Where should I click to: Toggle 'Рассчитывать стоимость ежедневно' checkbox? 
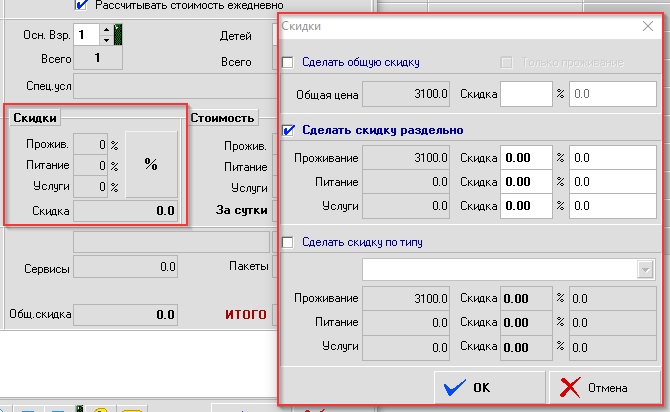(x=82, y=4)
